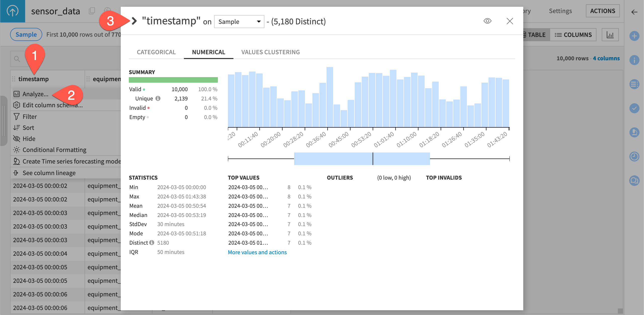Switch the view toggle to COLUMNS
The height and width of the screenshot is (315, 644).
tap(574, 35)
